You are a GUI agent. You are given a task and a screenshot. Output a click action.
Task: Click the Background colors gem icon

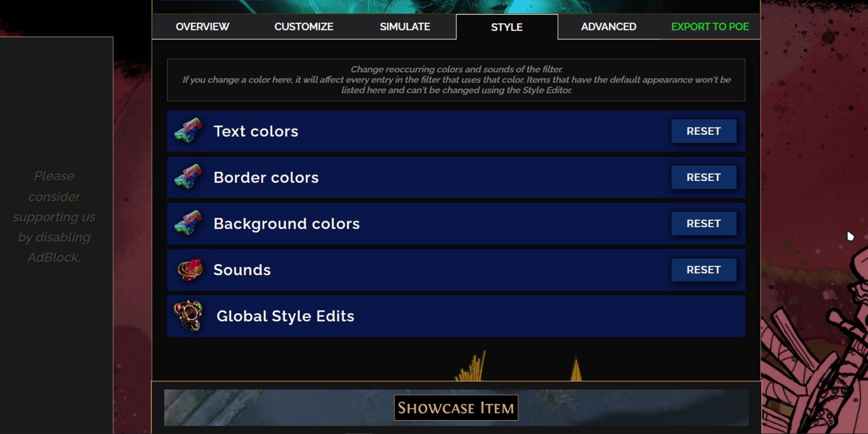pyautogui.click(x=190, y=223)
